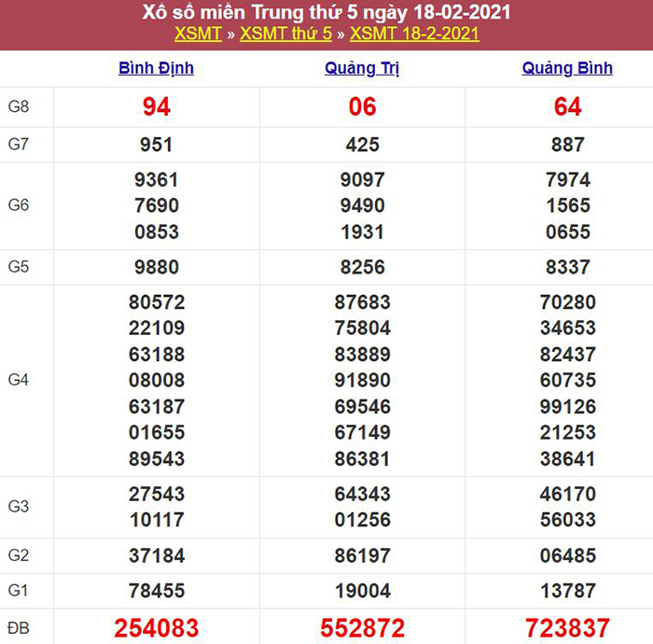This screenshot has width=653, height=644.
Task: Click the G2 number 37184
Action: (157, 556)
